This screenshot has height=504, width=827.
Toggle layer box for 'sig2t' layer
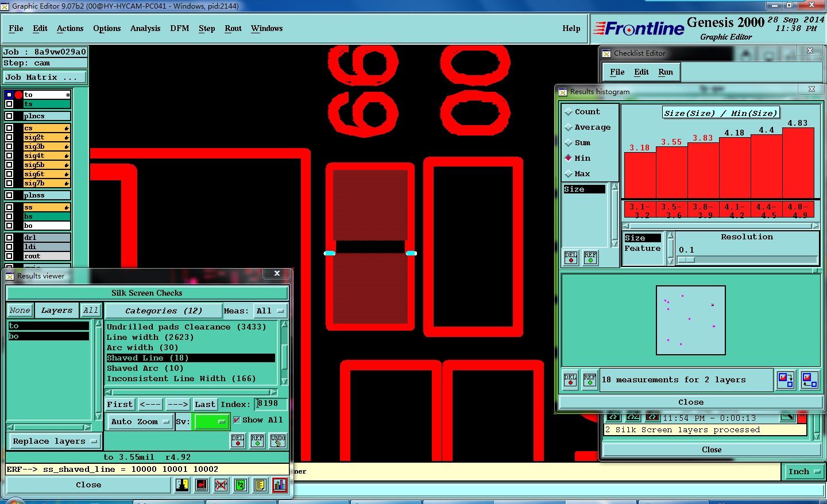coord(9,137)
